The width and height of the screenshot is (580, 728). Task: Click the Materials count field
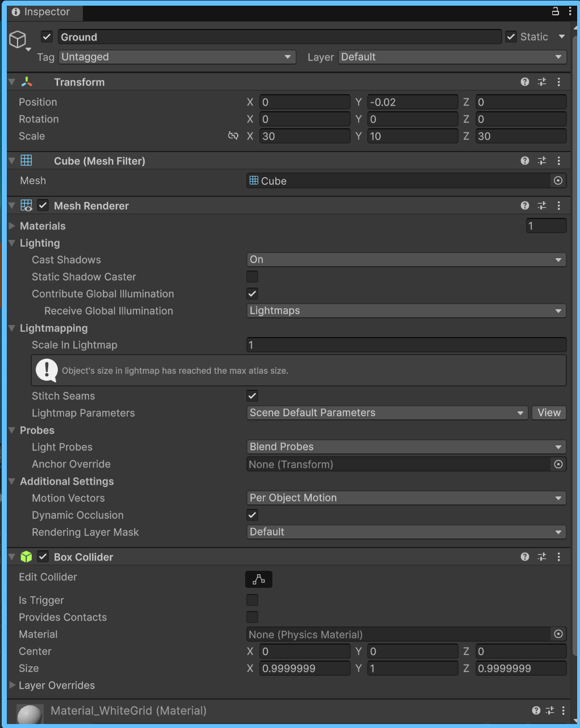(x=546, y=226)
